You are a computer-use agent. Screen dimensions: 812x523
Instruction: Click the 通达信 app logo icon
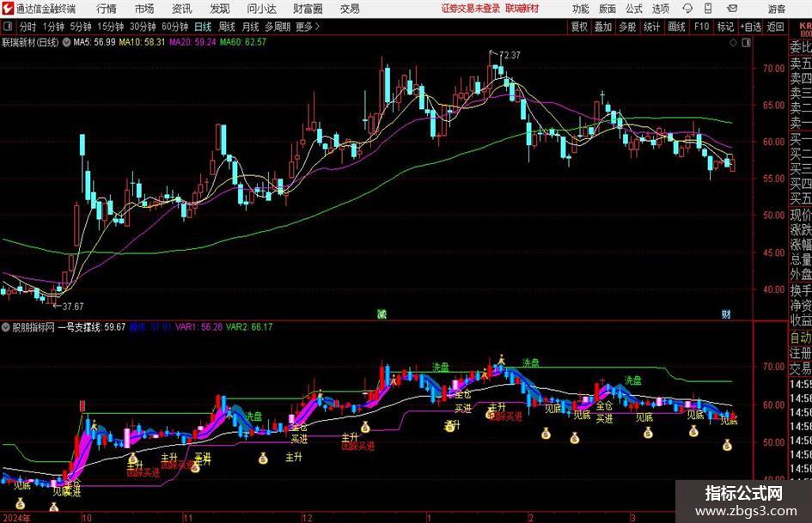[x=8, y=9]
